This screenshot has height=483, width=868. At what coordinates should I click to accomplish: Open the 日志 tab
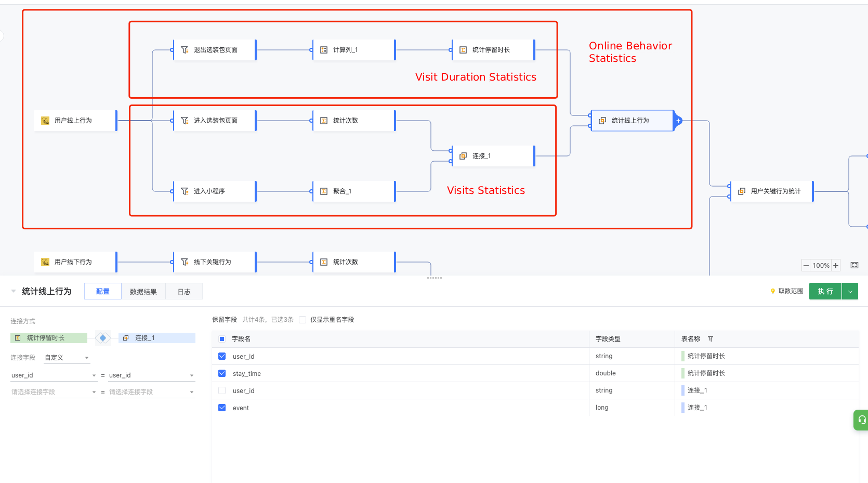coord(184,292)
